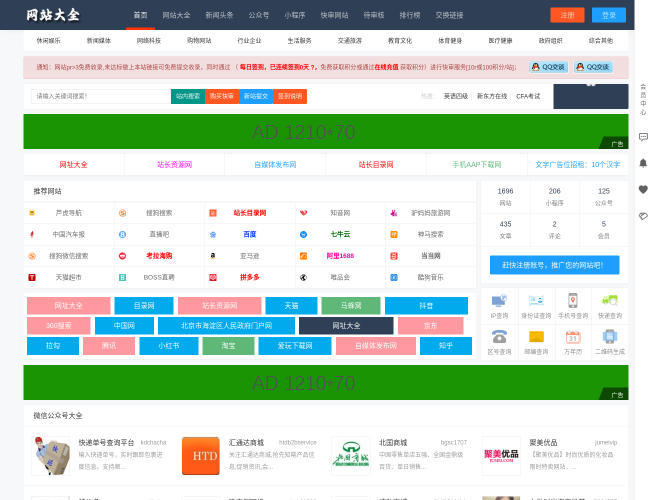Open 公众号 in top navigation
This screenshot has height=500, width=650.
259,15
